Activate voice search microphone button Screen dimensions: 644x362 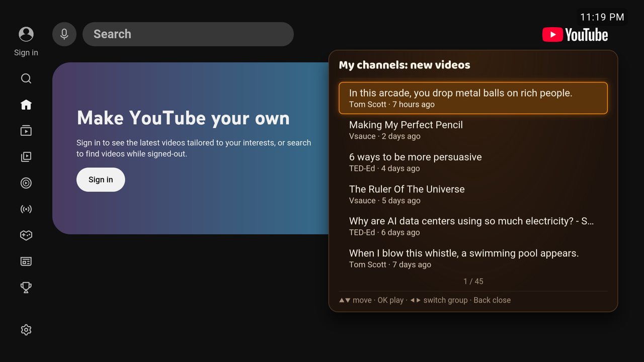[x=64, y=34]
